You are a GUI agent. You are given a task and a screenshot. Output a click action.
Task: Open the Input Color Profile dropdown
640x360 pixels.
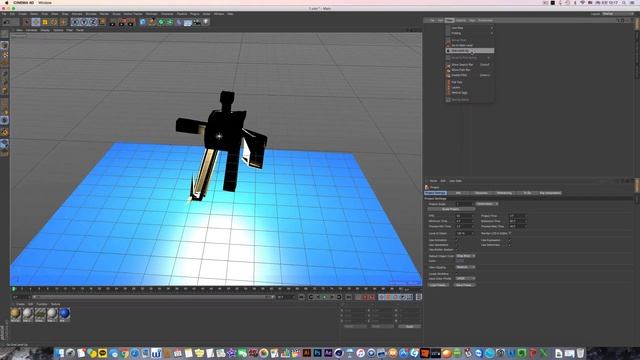465,278
